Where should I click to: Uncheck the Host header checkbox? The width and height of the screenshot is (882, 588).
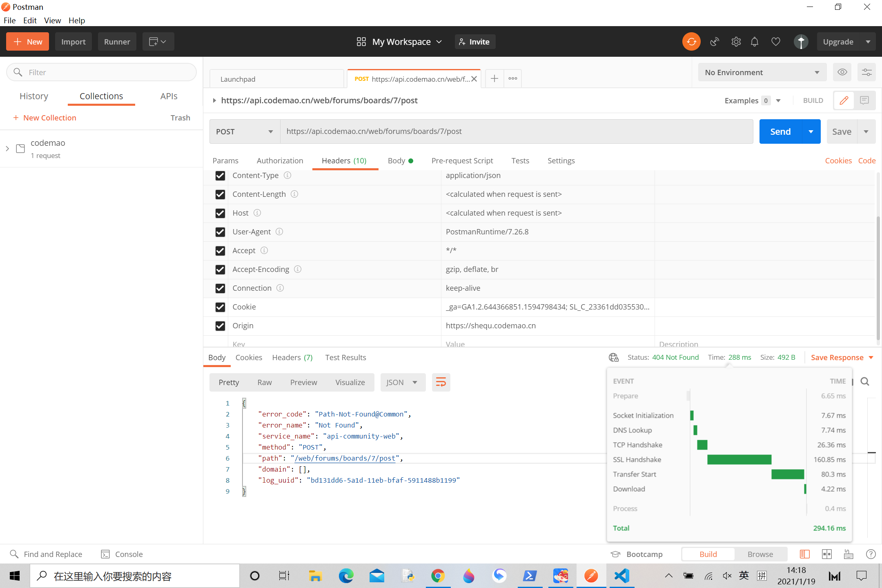tap(220, 213)
